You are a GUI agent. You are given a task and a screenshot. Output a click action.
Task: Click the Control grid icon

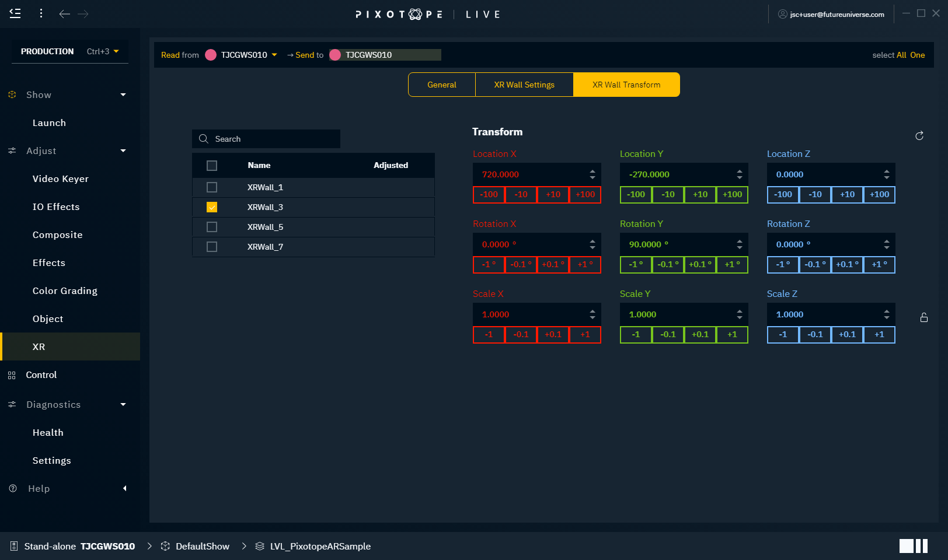coord(12,375)
